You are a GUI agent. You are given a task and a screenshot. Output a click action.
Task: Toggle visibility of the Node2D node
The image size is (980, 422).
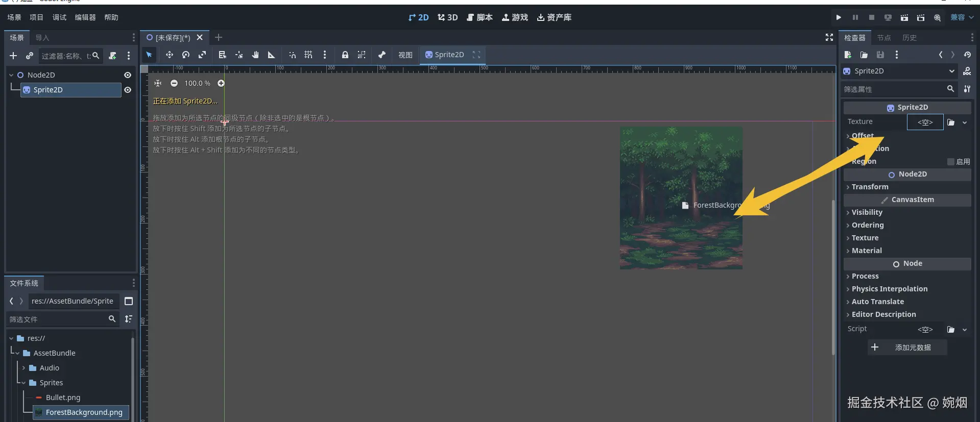[x=128, y=75]
